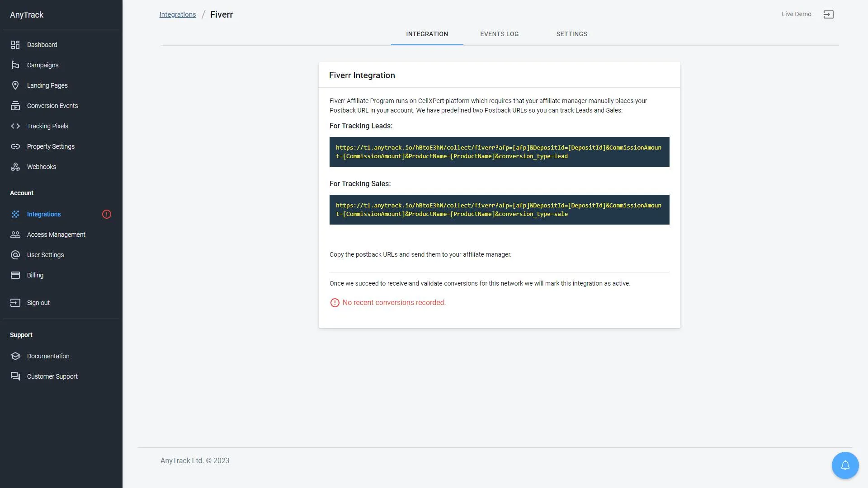Screen dimensions: 868x488
Task: Click the Property Settings link icon
Action: click(x=15, y=146)
